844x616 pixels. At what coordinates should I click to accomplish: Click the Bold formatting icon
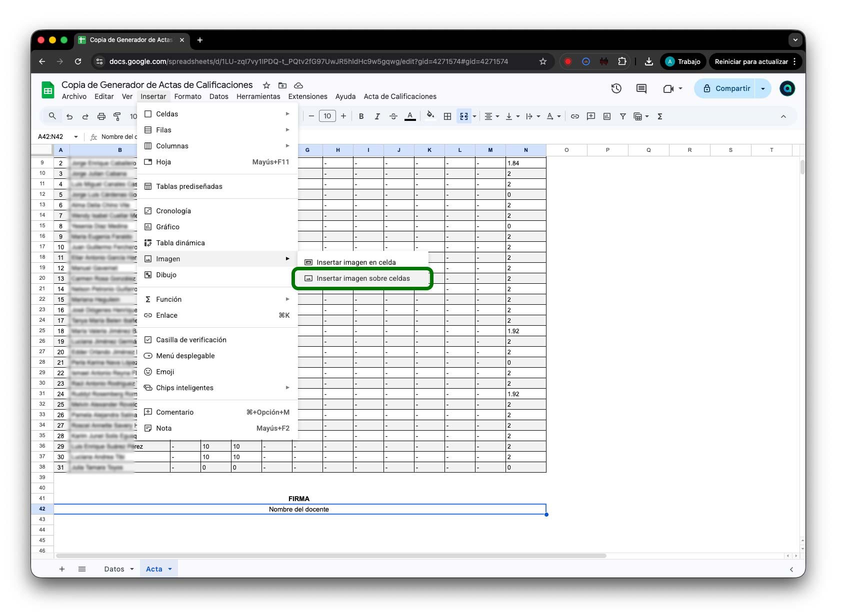(361, 116)
